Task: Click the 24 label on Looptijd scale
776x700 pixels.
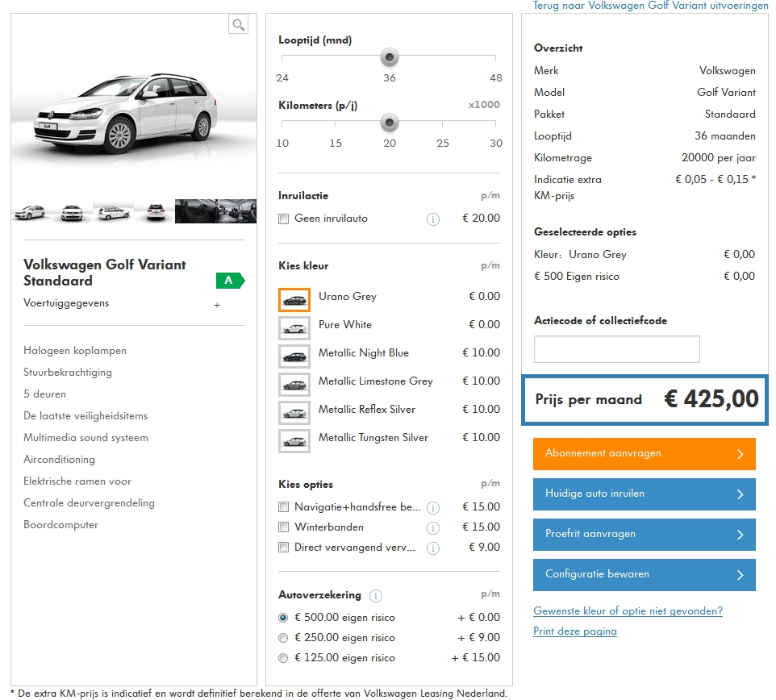Action: (x=282, y=77)
